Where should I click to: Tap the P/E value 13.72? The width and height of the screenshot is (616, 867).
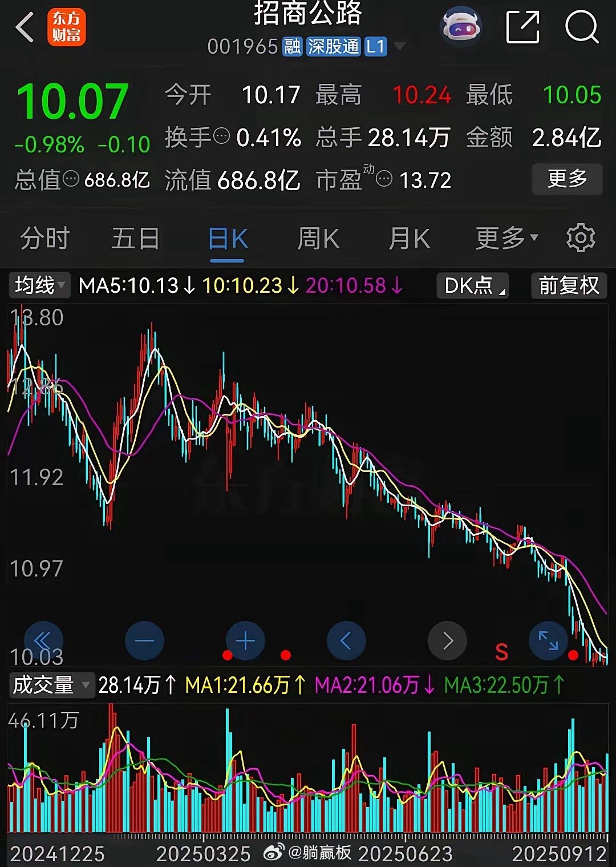point(425,180)
